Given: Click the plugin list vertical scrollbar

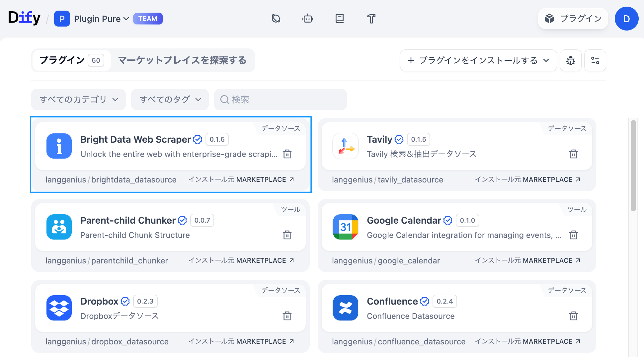Looking at the screenshot, I should 633,166.
